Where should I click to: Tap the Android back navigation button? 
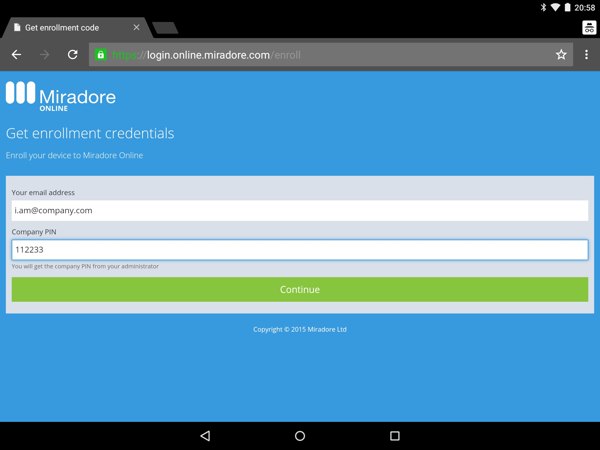[x=205, y=436]
